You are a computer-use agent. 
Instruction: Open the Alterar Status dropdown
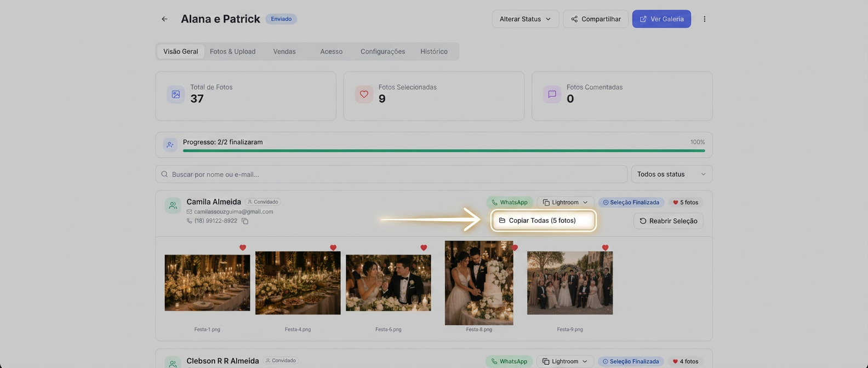tap(526, 19)
